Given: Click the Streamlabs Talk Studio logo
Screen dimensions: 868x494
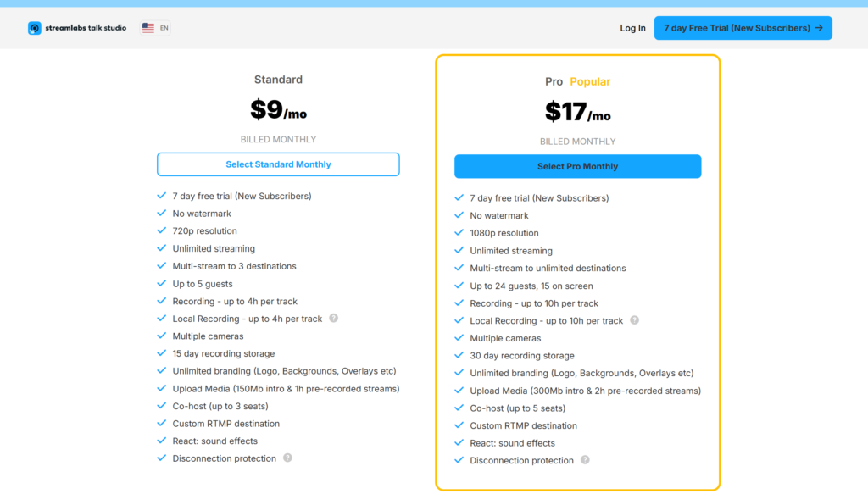Looking at the screenshot, I should point(76,27).
